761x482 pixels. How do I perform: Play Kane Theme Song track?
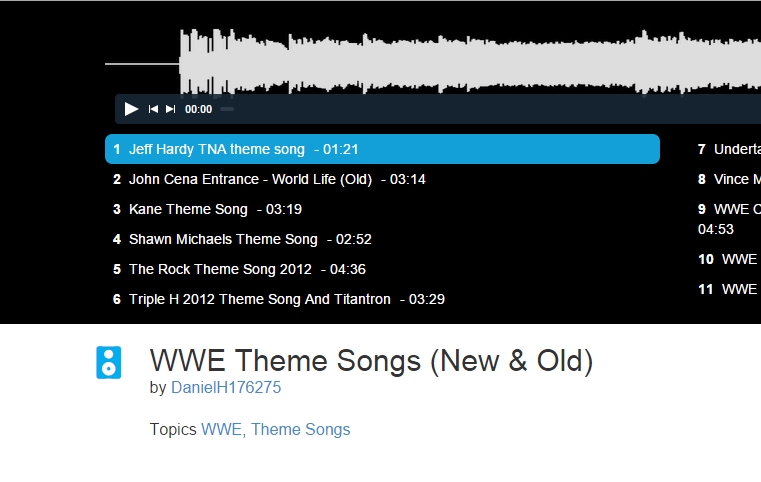point(188,209)
